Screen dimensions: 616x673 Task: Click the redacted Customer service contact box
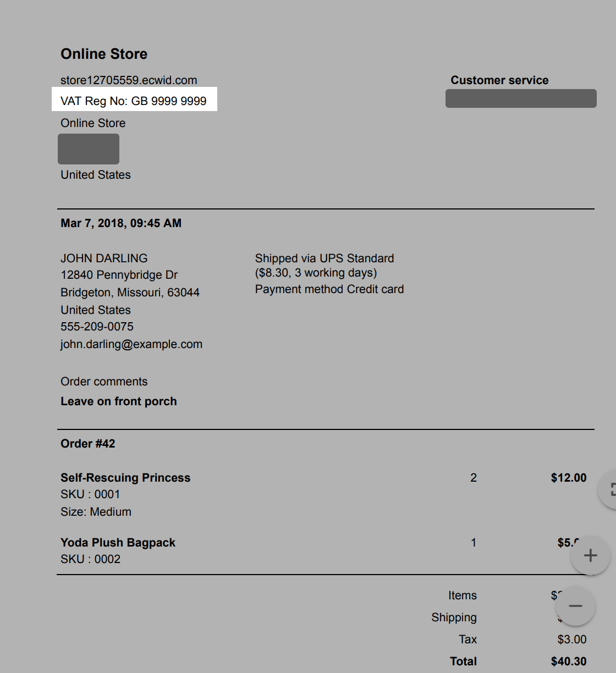521,98
